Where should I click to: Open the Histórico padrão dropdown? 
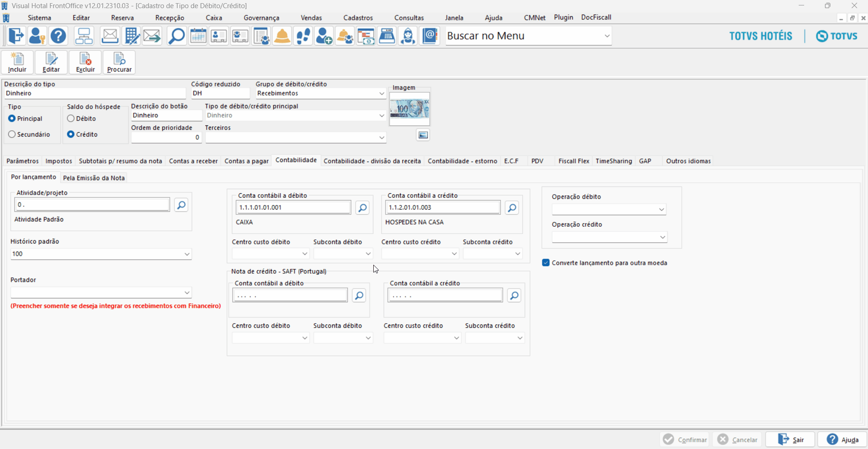[x=187, y=254]
